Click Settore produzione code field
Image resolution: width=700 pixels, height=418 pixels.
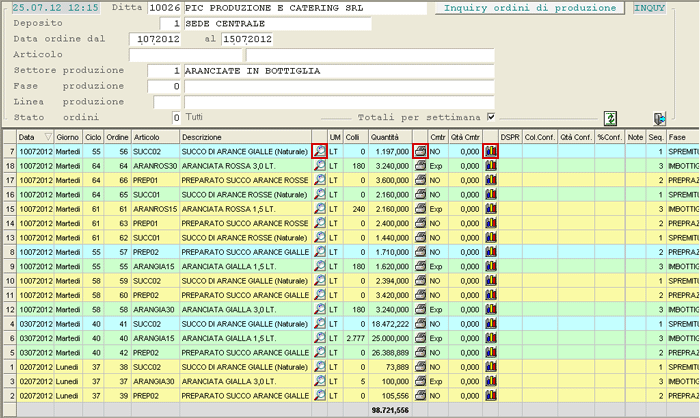164,71
